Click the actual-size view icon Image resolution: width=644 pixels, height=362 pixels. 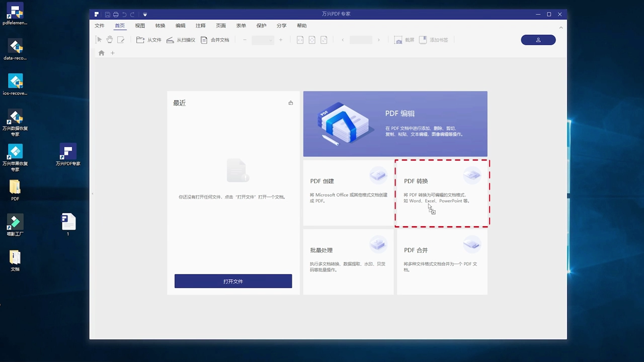tap(324, 40)
